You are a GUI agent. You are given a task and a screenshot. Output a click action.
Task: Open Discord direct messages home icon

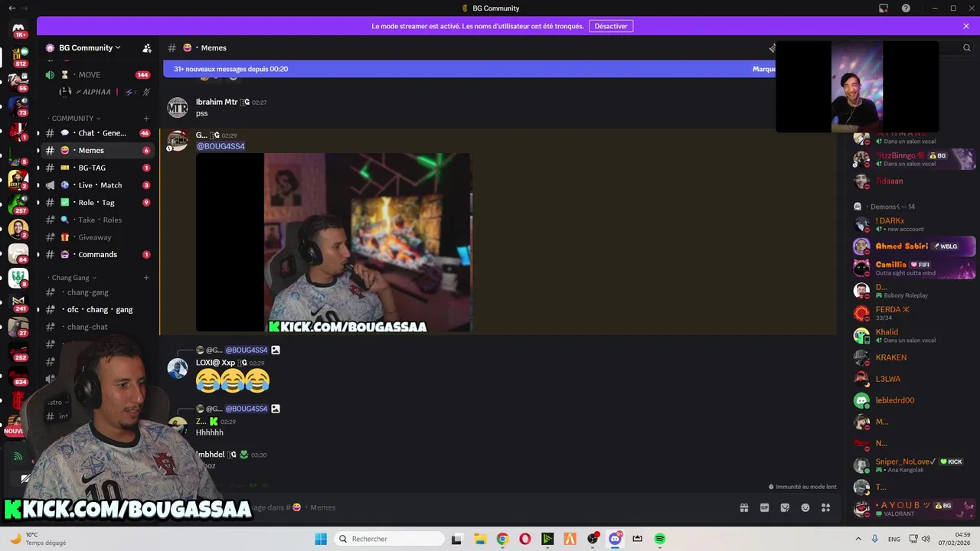click(x=18, y=29)
